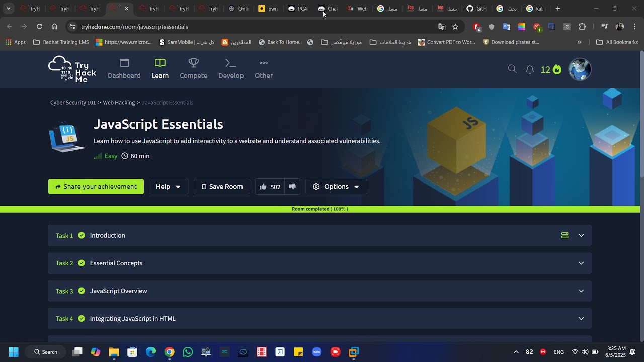Open a new browser tab
Image resolution: width=644 pixels, height=362 pixels.
(557, 9)
